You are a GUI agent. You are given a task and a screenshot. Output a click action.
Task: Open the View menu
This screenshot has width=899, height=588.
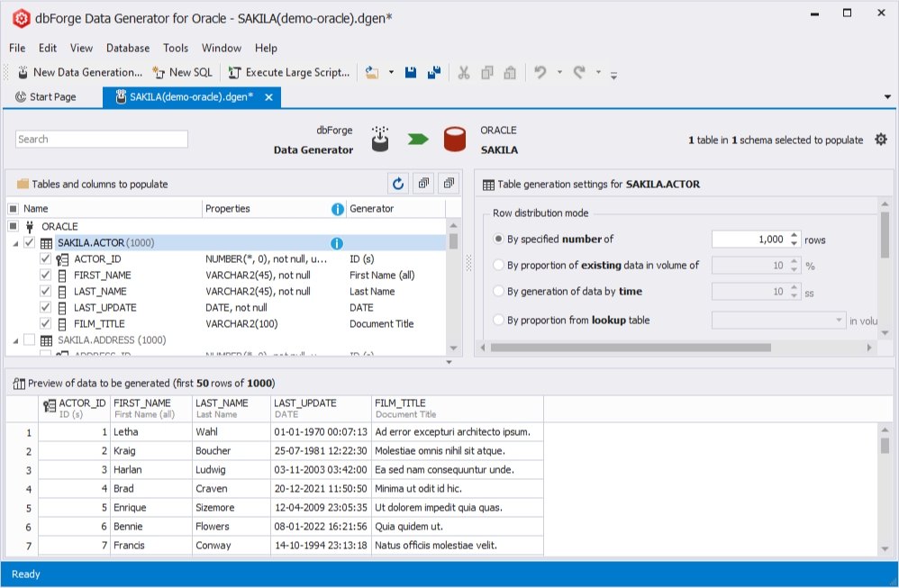[81, 48]
